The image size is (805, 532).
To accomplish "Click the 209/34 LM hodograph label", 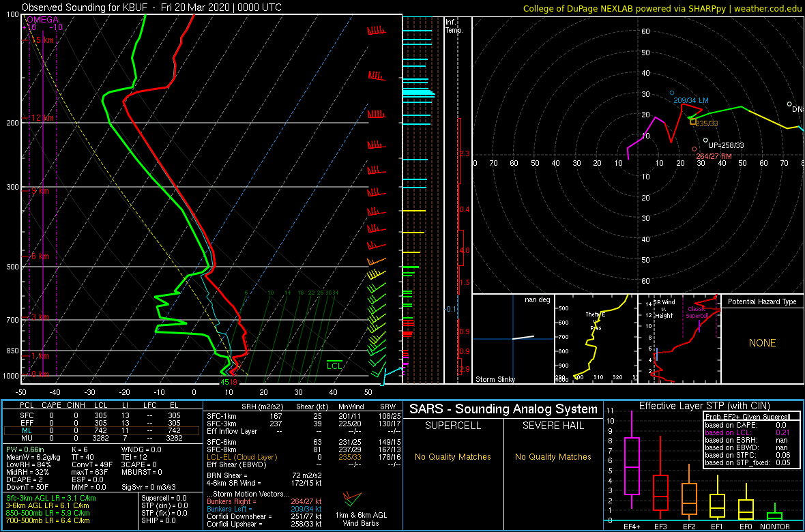I will [691, 101].
